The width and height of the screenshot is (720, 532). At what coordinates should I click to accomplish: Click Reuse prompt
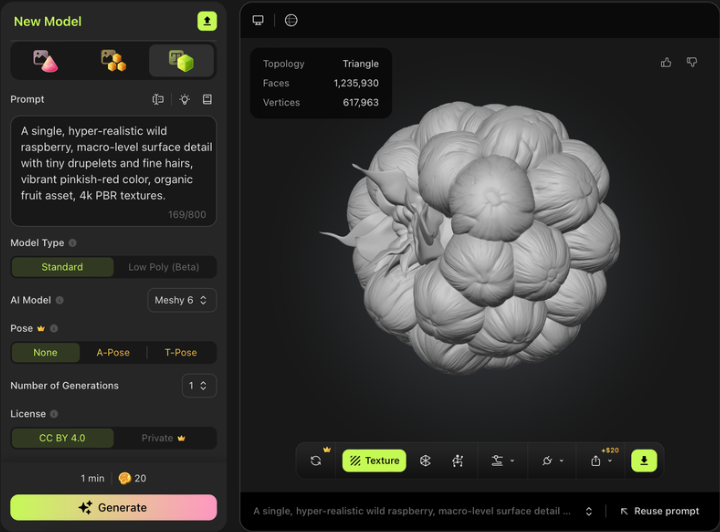coord(659,511)
